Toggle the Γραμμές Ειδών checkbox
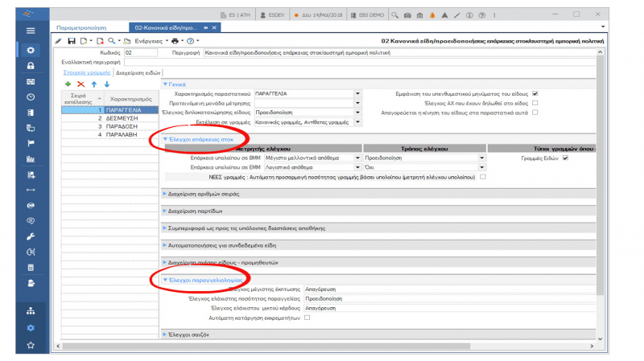The width and height of the screenshot is (644, 361). 565,158
